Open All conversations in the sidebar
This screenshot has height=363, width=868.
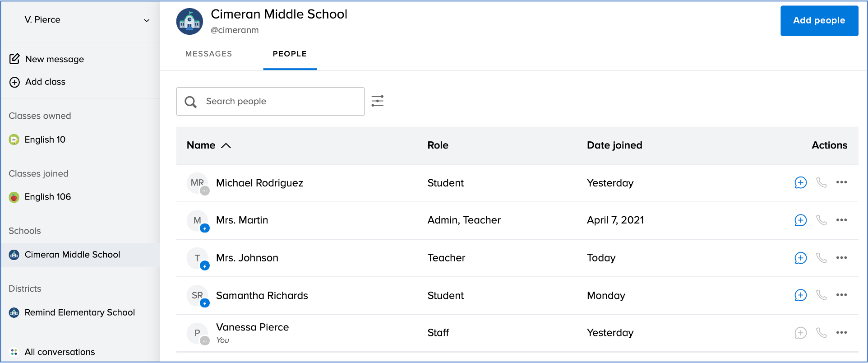pyautogui.click(x=59, y=352)
